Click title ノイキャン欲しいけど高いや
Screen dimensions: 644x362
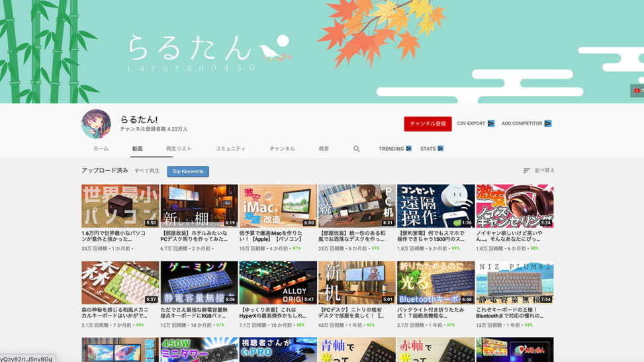509,236
